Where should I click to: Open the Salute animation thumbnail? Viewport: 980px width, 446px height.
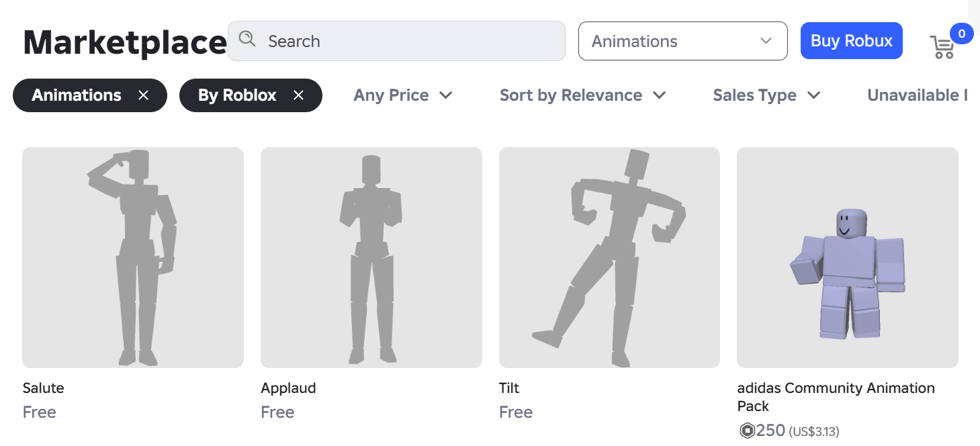tap(133, 257)
